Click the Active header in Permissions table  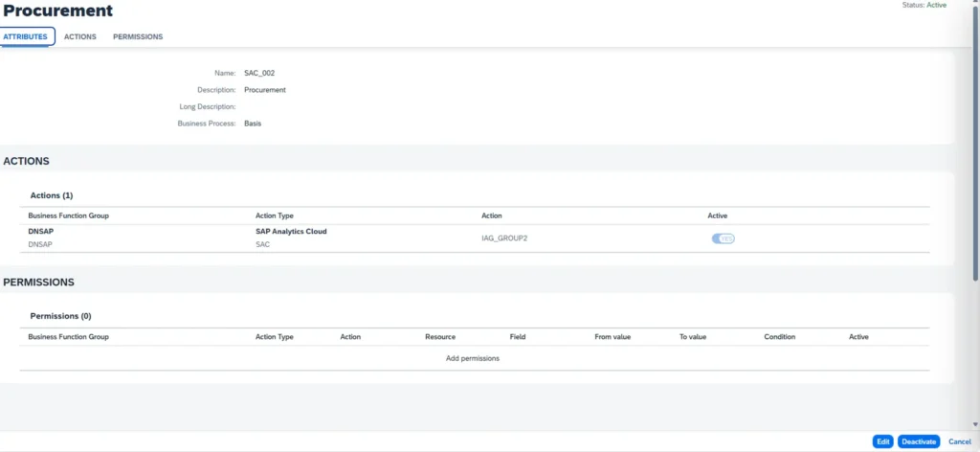coord(858,337)
